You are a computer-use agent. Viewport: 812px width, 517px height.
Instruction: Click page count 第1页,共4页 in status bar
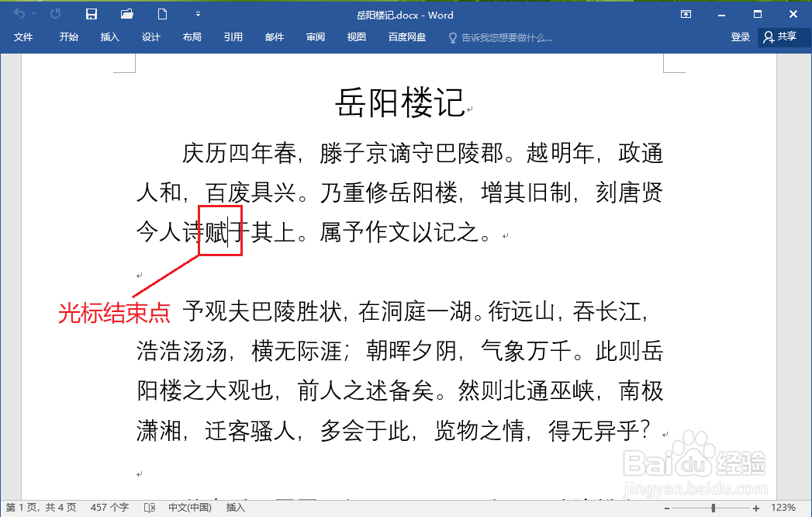point(41,508)
